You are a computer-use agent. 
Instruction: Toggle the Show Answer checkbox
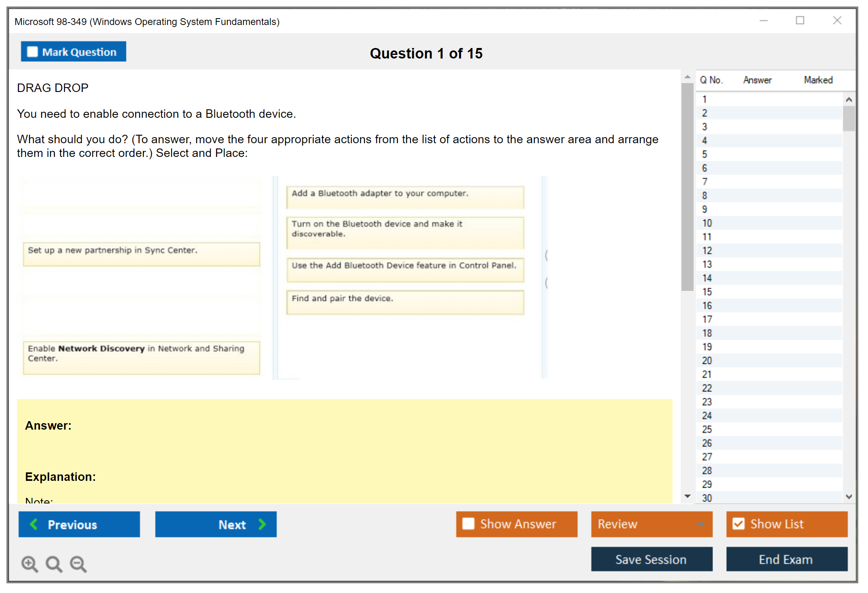[468, 524]
